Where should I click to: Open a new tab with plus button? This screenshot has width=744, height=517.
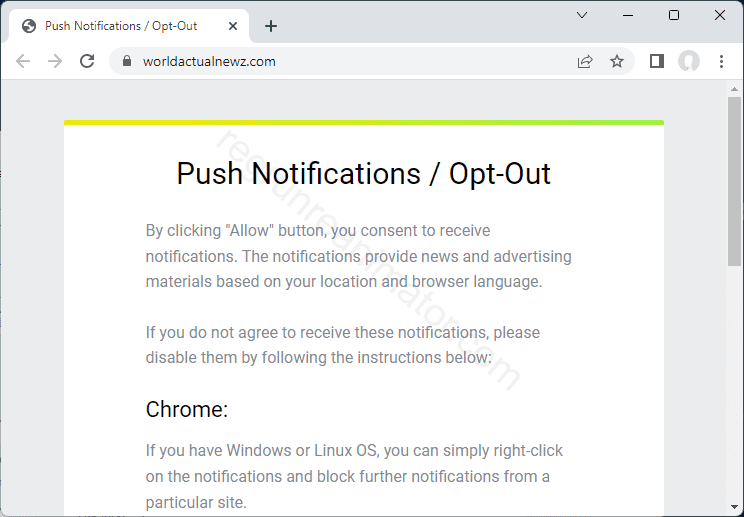[271, 26]
